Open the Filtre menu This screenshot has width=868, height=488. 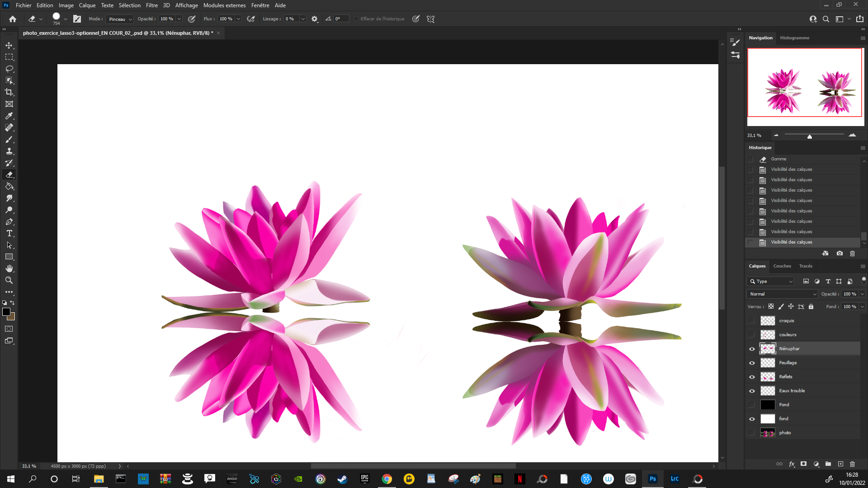click(151, 5)
